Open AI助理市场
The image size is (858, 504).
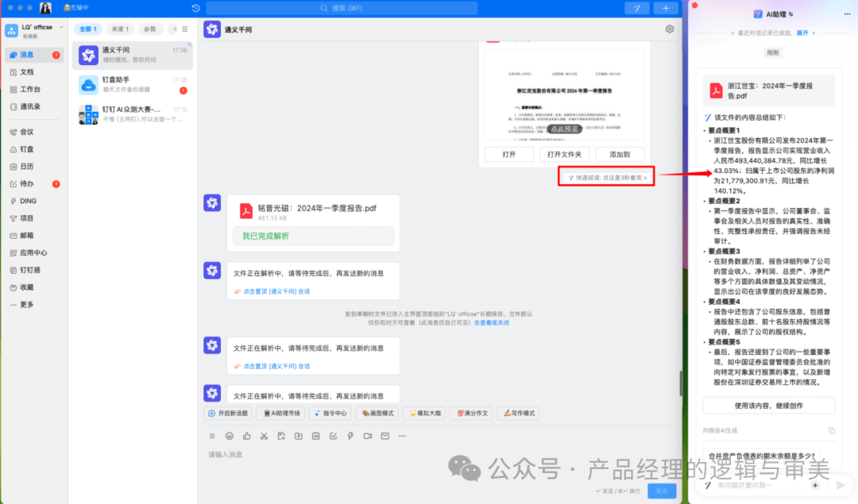282,414
